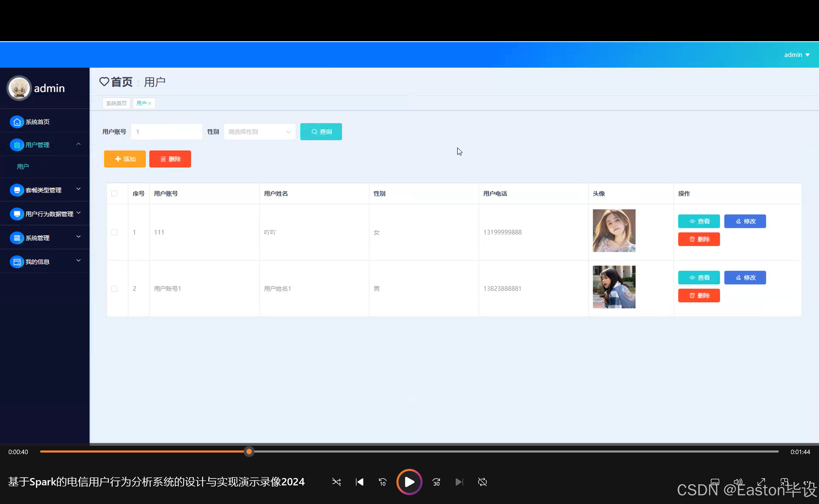Image resolution: width=819 pixels, height=504 pixels.
Task: Open the volume control in player
Action: (x=738, y=482)
